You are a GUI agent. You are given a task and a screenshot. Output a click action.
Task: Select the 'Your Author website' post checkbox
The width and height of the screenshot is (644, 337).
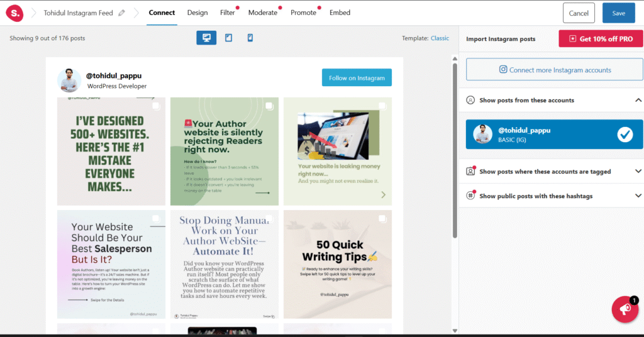[x=269, y=106]
